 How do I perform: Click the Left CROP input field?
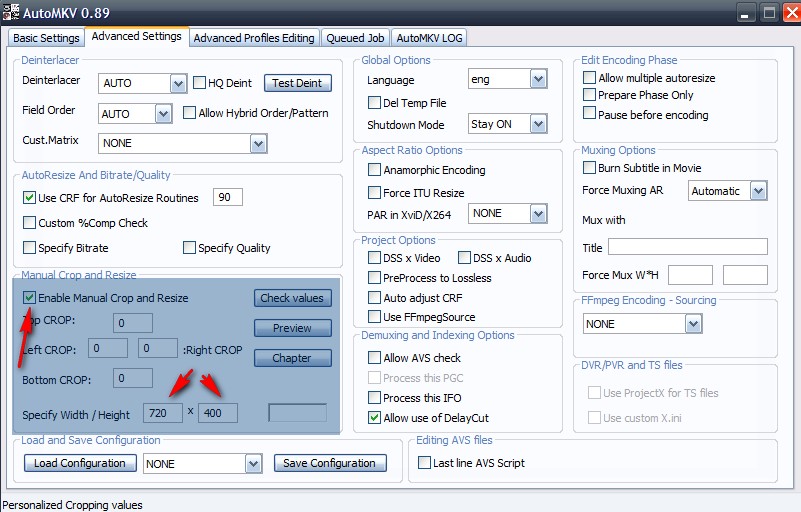coord(108,348)
